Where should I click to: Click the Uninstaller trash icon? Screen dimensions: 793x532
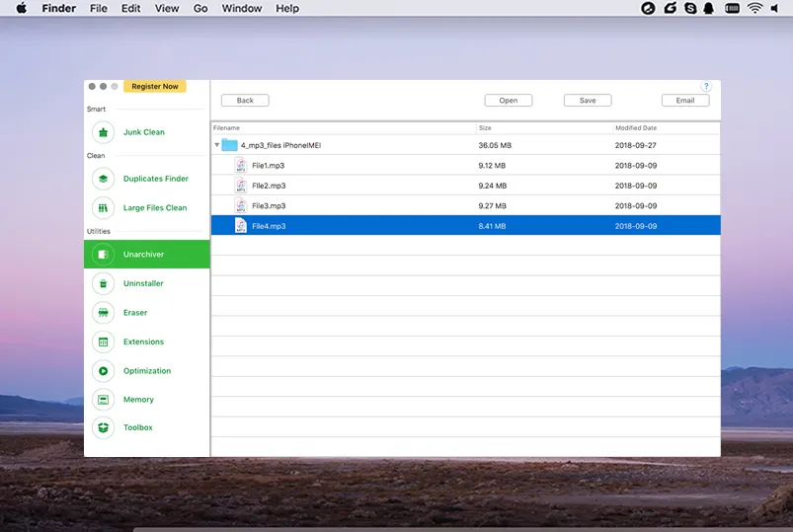coord(103,283)
